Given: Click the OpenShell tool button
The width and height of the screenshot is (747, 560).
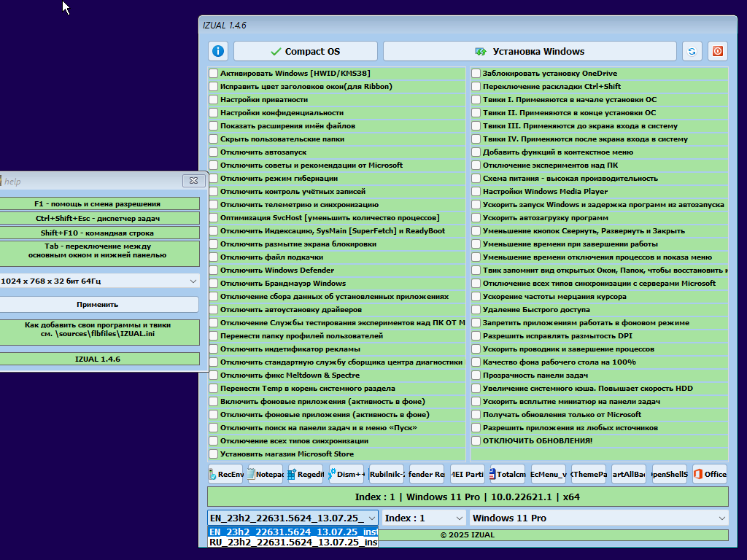Looking at the screenshot, I should (670, 474).
